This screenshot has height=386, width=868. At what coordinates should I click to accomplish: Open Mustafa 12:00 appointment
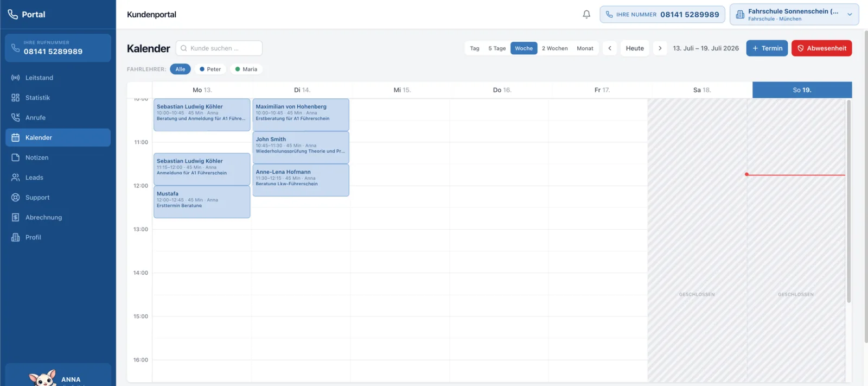(x=202, y=202)
